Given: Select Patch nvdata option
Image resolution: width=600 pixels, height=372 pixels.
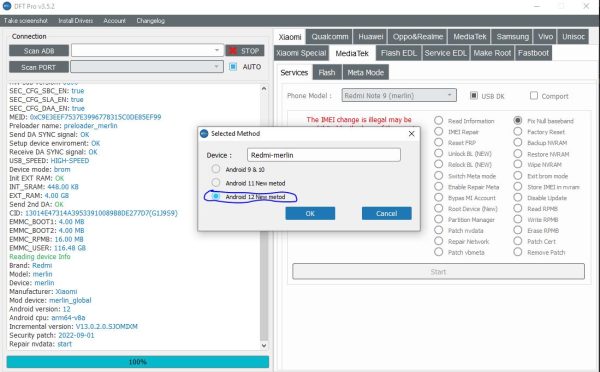Looking at the screenshot, I should pos(439,230).
